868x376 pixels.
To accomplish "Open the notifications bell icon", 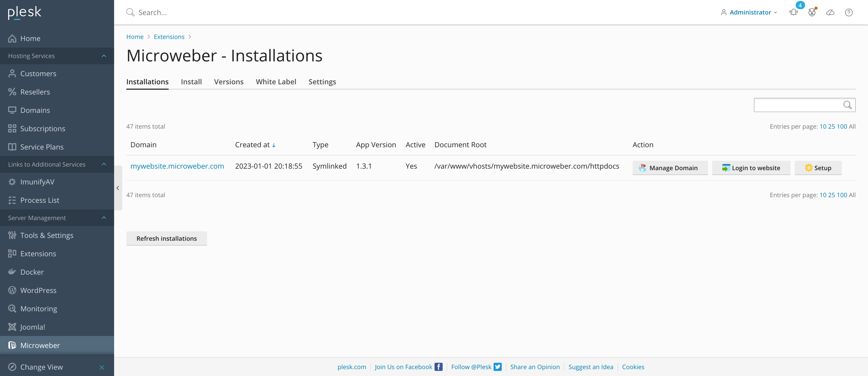I will coord(793,12).
